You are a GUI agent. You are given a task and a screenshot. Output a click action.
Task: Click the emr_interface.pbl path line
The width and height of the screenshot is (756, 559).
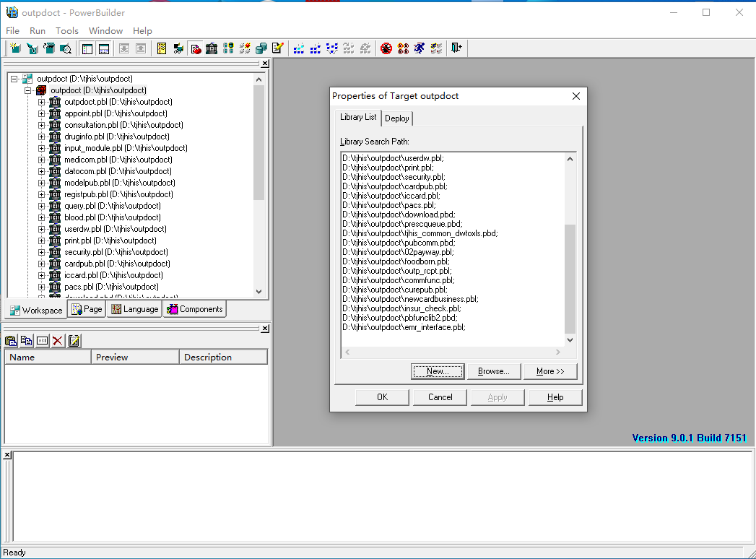coord(404,327)
